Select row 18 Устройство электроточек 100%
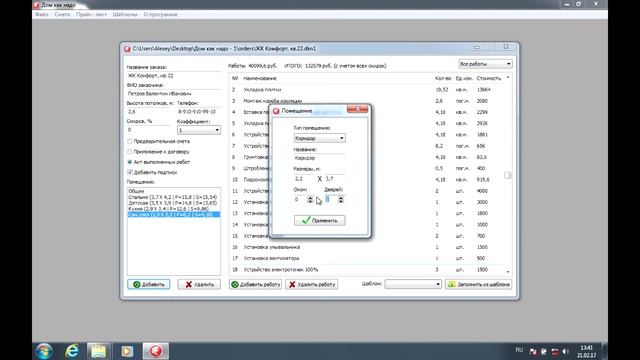This screenshot has width=640, height=360. 367,270
